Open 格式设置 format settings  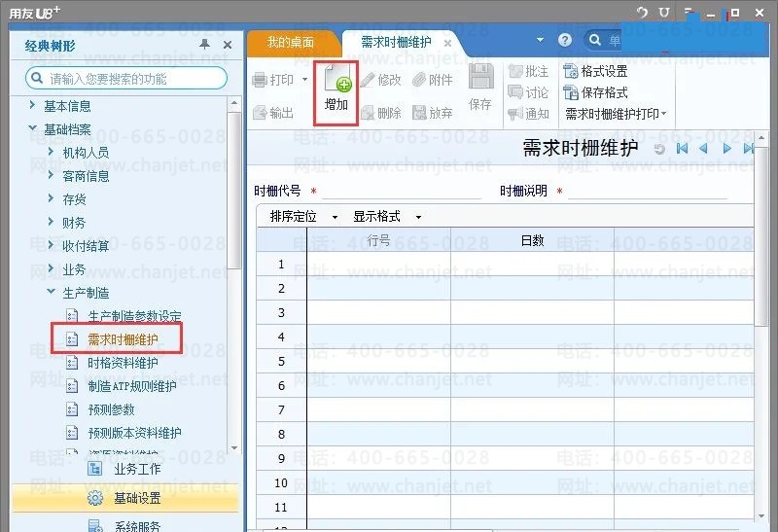tap(595, 71)
